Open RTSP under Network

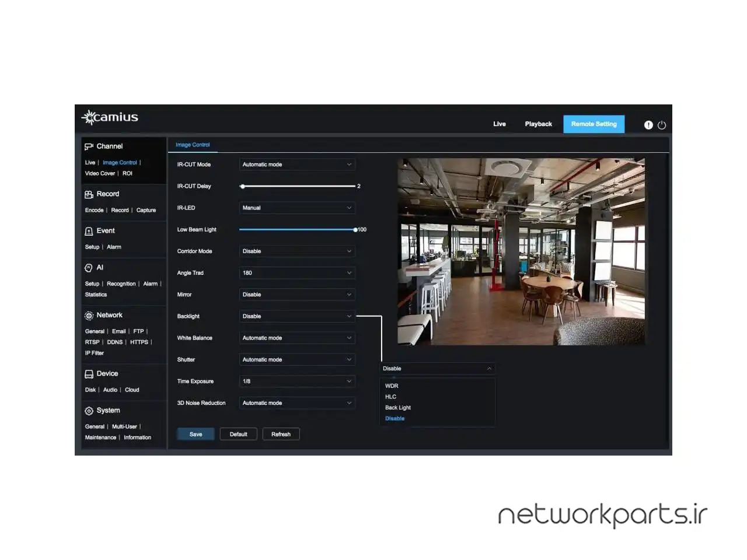92,342
